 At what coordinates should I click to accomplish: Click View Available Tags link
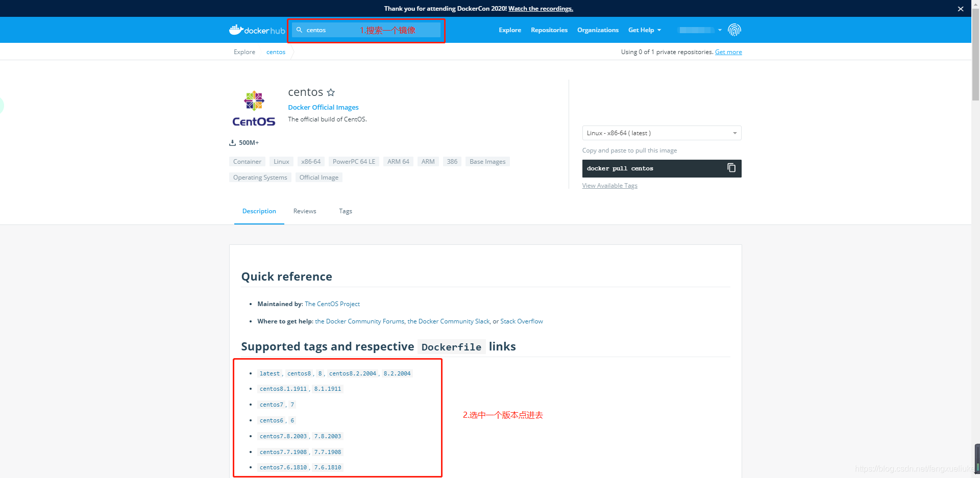point(610,186)
